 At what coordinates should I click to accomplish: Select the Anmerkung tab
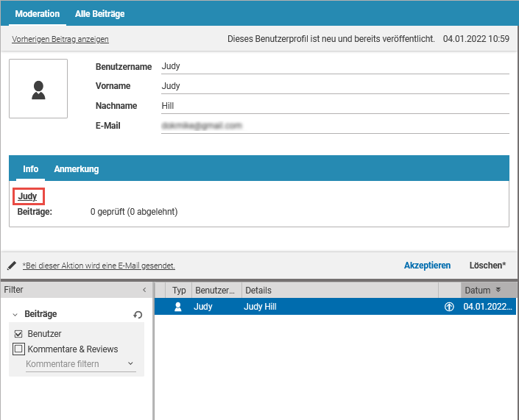(77, 169)
